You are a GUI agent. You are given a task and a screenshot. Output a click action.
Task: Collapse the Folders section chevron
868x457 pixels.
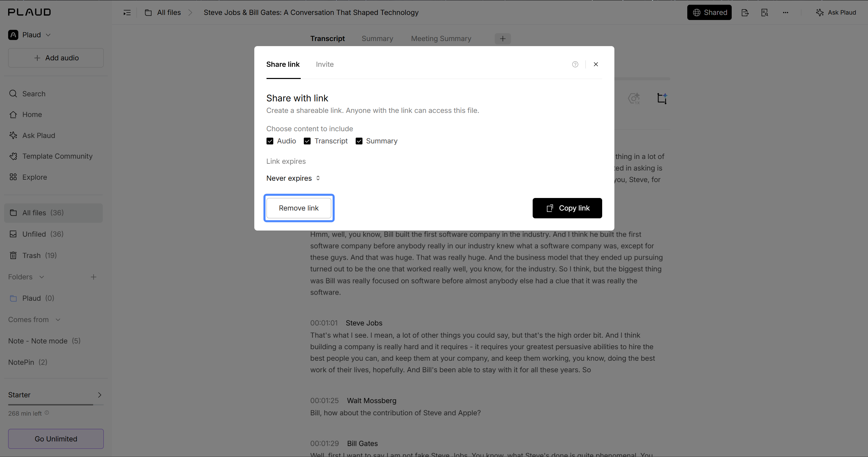tap(42, 277)
